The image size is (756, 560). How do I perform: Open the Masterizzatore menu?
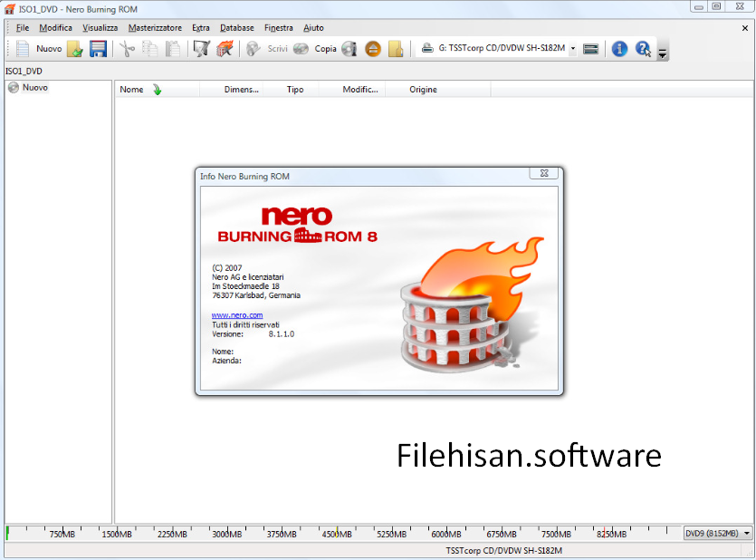tap(155, 28)
